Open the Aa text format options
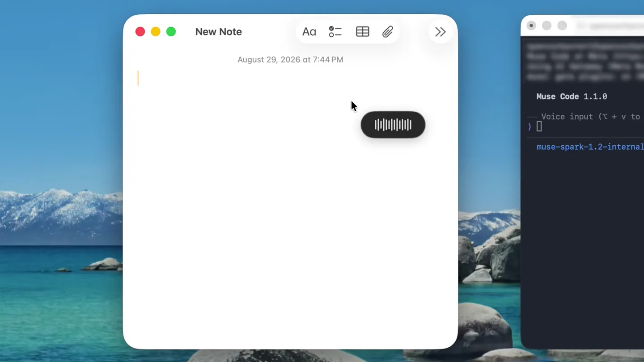This screenshot has height=362, width=644. (309, 32)
